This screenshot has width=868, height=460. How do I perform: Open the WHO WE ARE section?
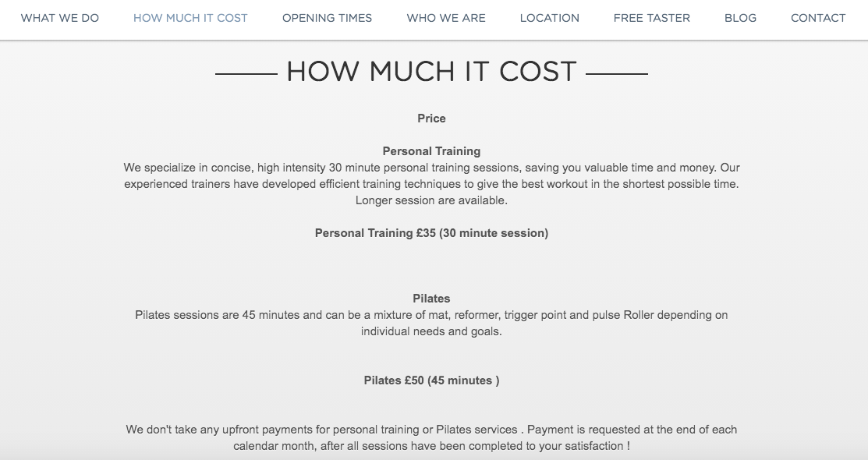tap(445, 18)
